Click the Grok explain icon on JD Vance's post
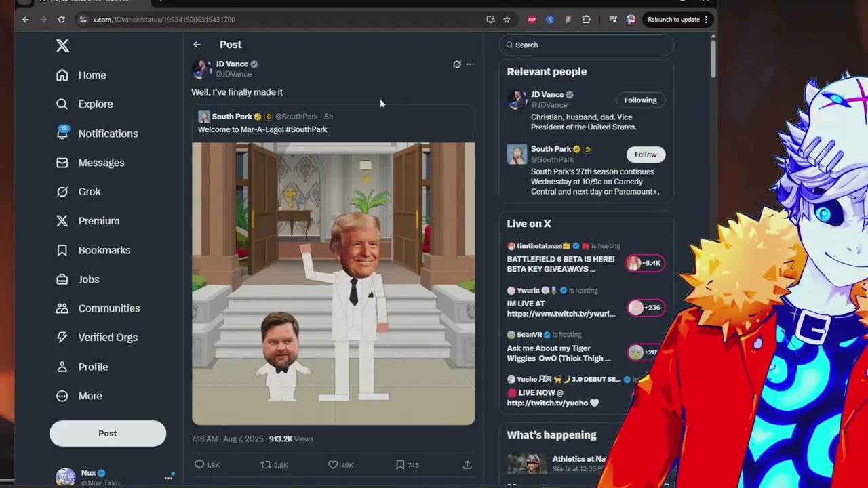 click(457, 64)
